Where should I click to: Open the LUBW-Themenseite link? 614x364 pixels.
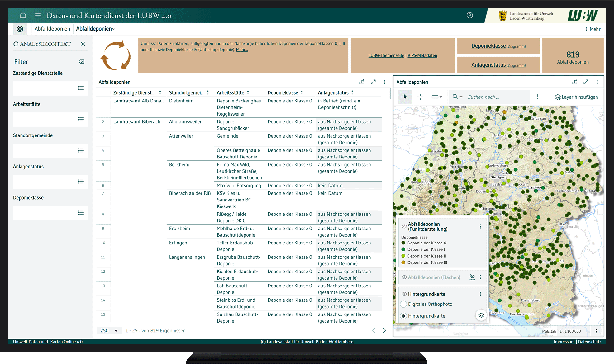click(x=386, y=55)
